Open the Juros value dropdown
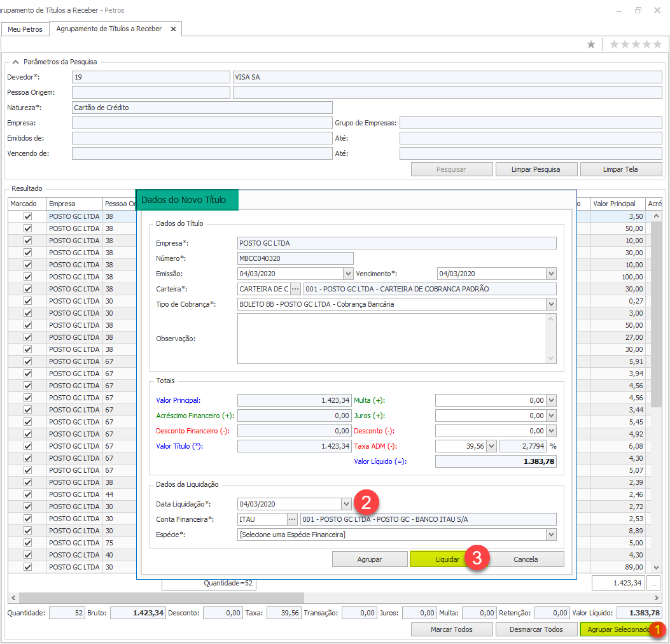This screenshot has height=644, width=670. (x=551, y=416)
